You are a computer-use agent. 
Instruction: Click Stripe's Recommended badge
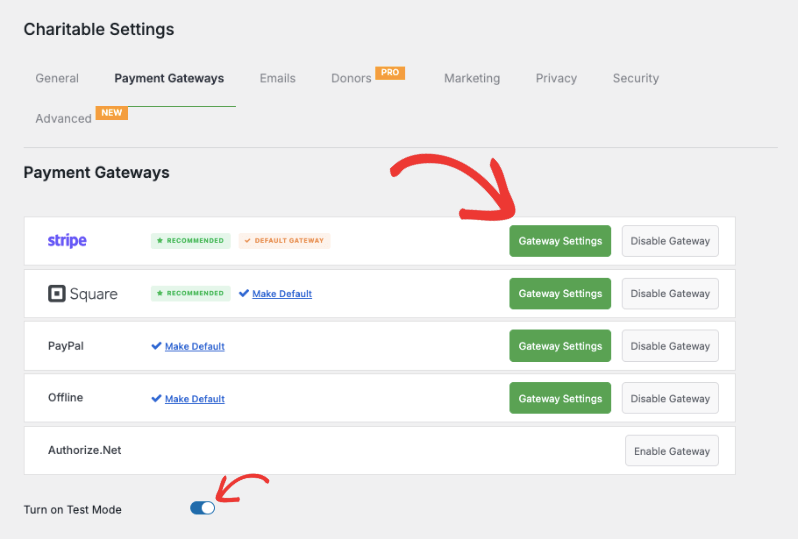190,241
